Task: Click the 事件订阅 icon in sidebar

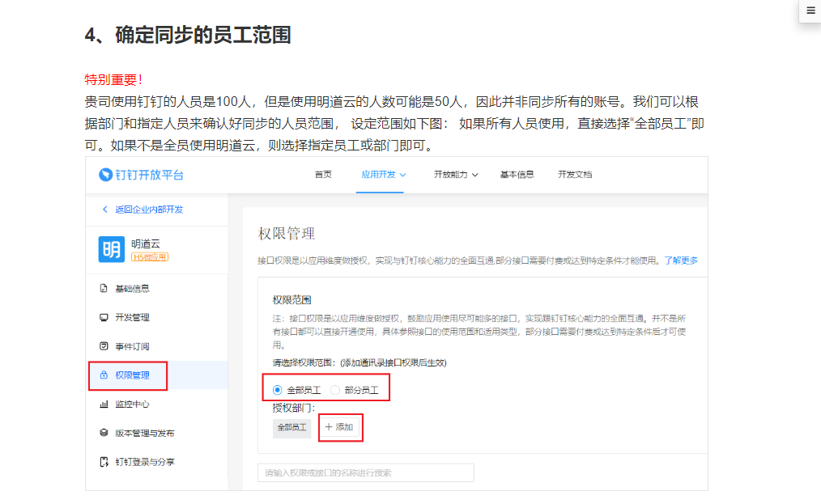Action: click(104, 346)
